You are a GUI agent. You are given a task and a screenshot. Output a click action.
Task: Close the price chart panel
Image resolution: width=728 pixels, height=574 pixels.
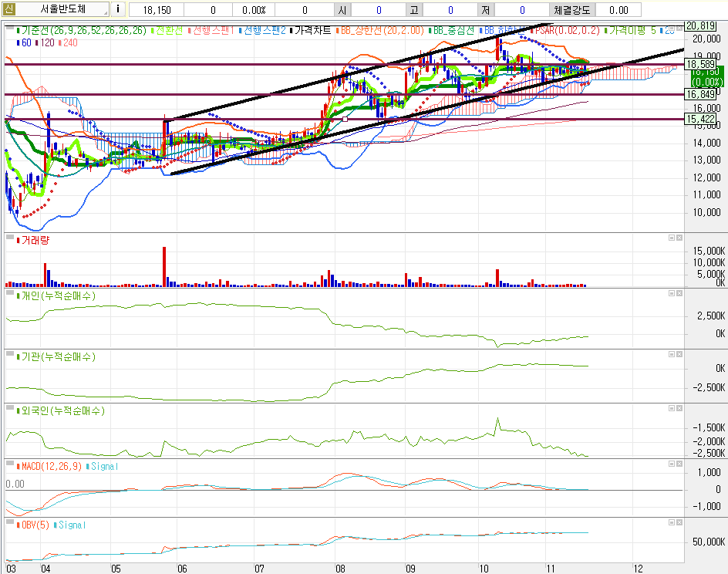(x=679, y=29)
